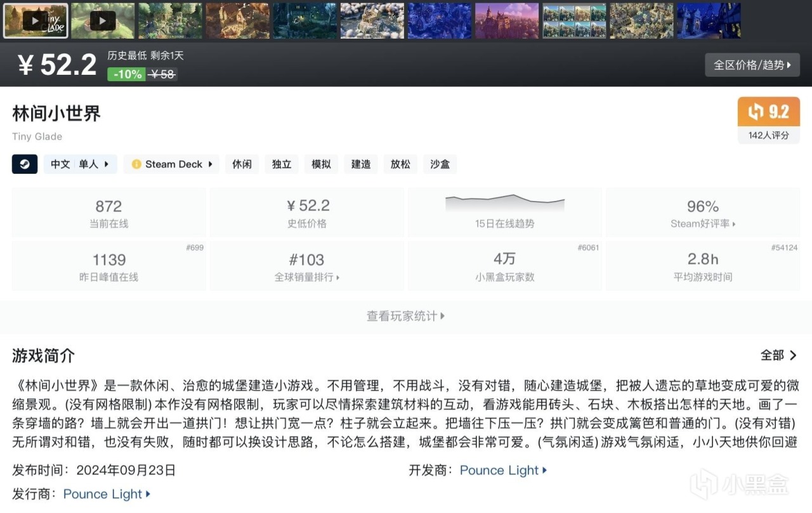Play the second video with the green hill
Image resolution: width=812 pixels, height=513 pixels.
click(103, 20)
